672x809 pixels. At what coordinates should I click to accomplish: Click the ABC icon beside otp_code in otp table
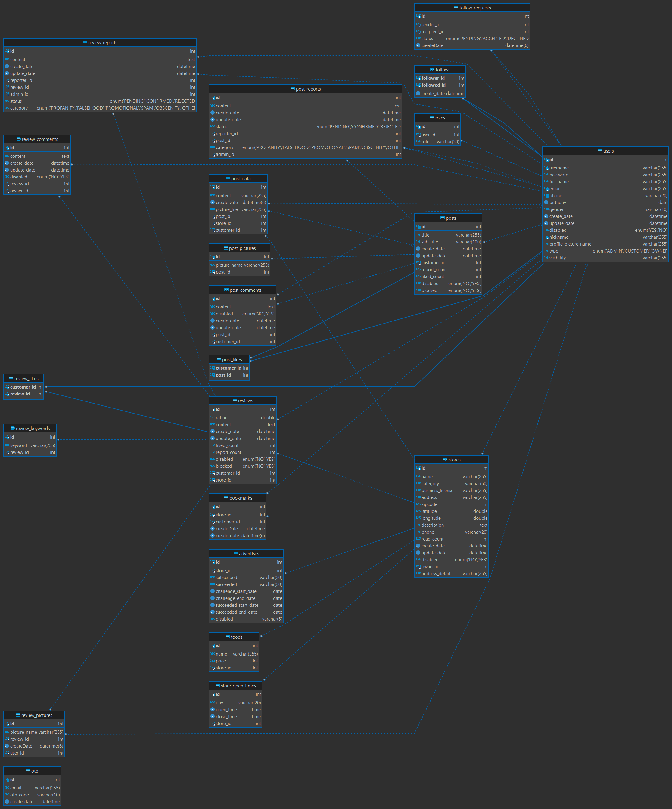tap(7, 794)
